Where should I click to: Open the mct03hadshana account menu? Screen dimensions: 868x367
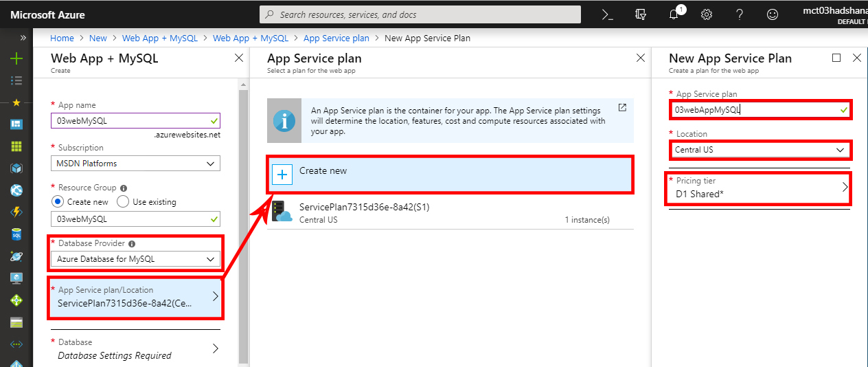[x=834, y=14]
